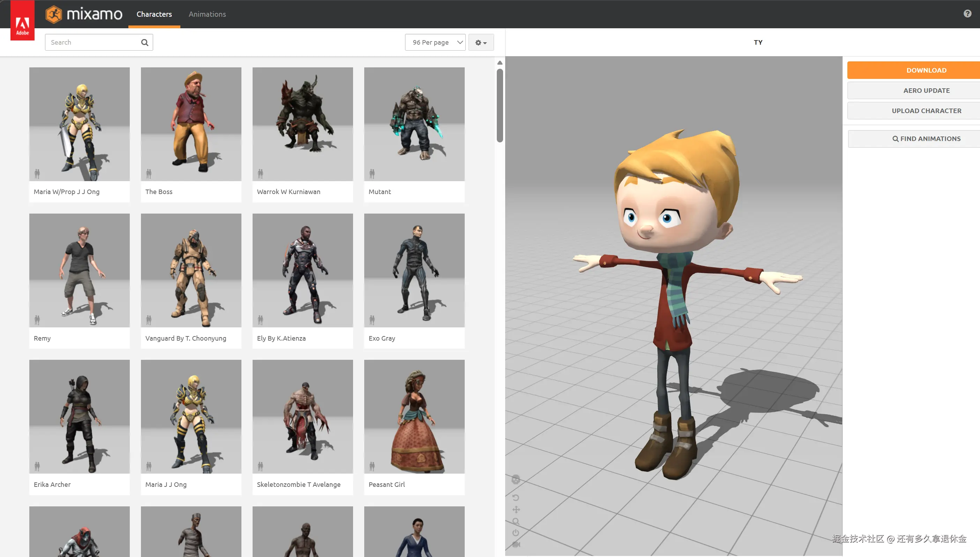The image size is (980, 557).
Task: Click the "Maria J J Ong" name label
Action: pyautogui.click(x=166, y=484)
